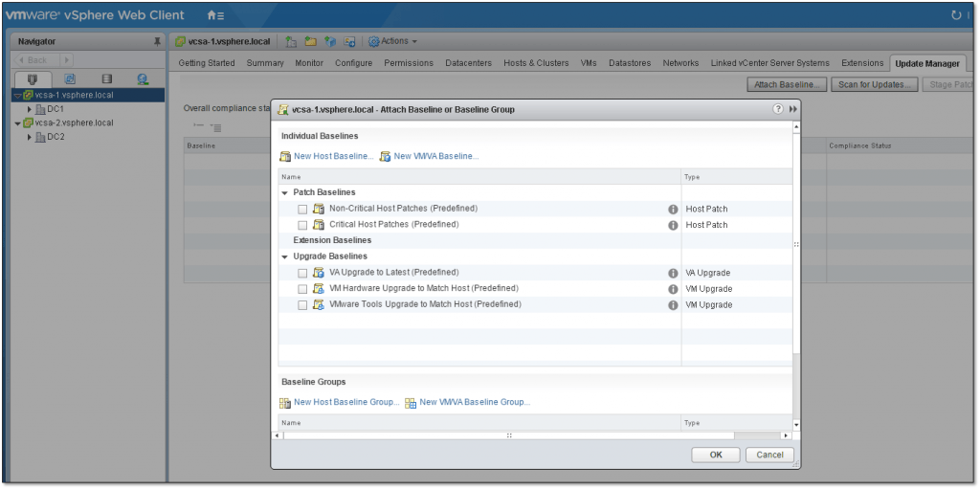Check Critical Host Patches baseline
The image size is (980, 489).
[x=302, y=225]
